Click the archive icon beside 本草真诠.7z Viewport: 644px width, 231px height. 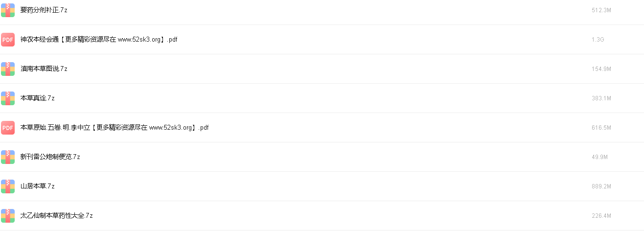click(x=8, y=98)
